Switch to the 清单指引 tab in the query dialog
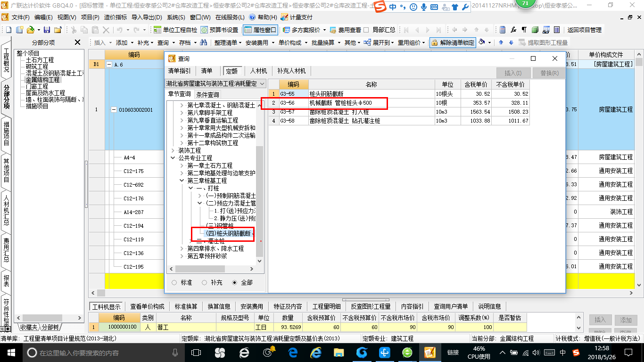Viewport: 644px width, 362px height. click(x=180, y=71)
